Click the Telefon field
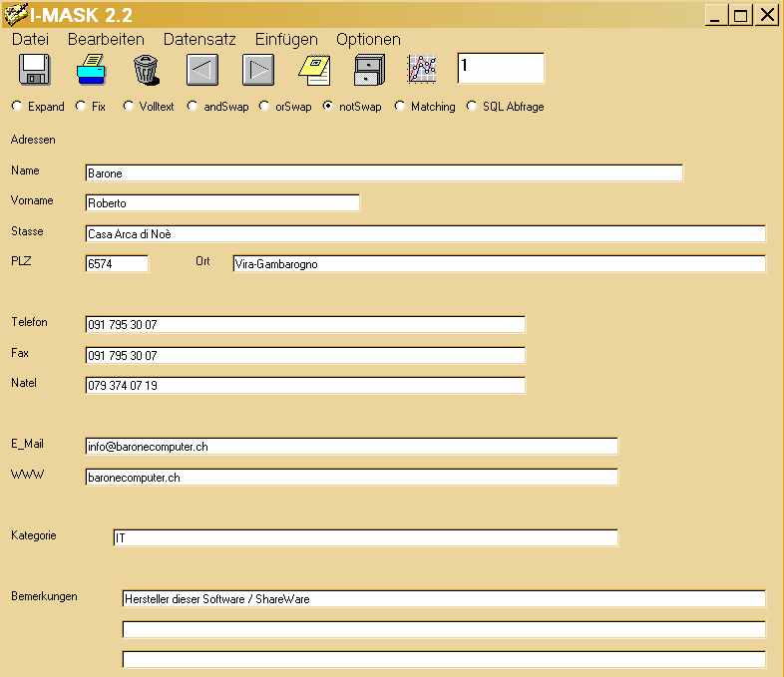Viewport: 784px width, 677px height. pyautogui.click(x=305, y=324)
